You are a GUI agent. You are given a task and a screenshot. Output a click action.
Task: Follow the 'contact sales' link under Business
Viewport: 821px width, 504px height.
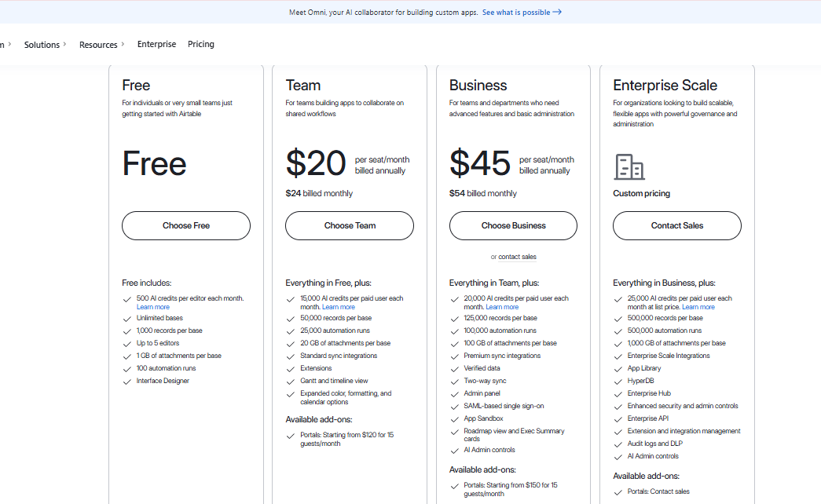point(517,257)
